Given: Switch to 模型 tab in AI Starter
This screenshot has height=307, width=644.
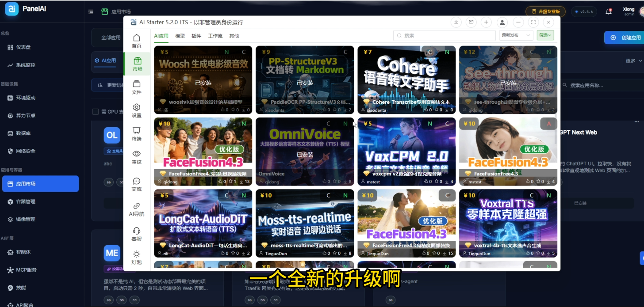Looking at the screenshot, I should [x=180, y=36].
